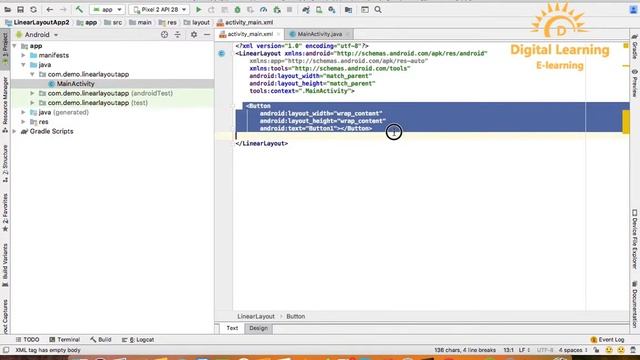Click the Search Everywhere magnifier icon
This screenshot has width=640, height=360.
(378, 9)
